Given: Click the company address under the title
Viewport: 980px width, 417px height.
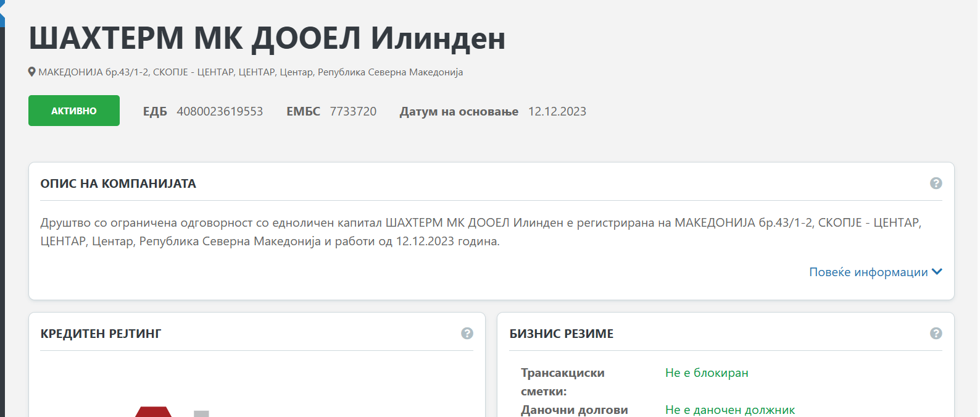Looking at the screenshot, I should pyautogui.click(x=251, y=72).
